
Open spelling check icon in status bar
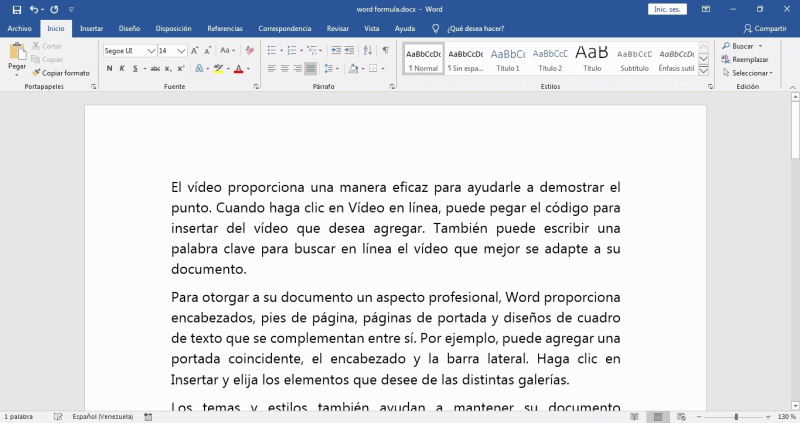58,417
